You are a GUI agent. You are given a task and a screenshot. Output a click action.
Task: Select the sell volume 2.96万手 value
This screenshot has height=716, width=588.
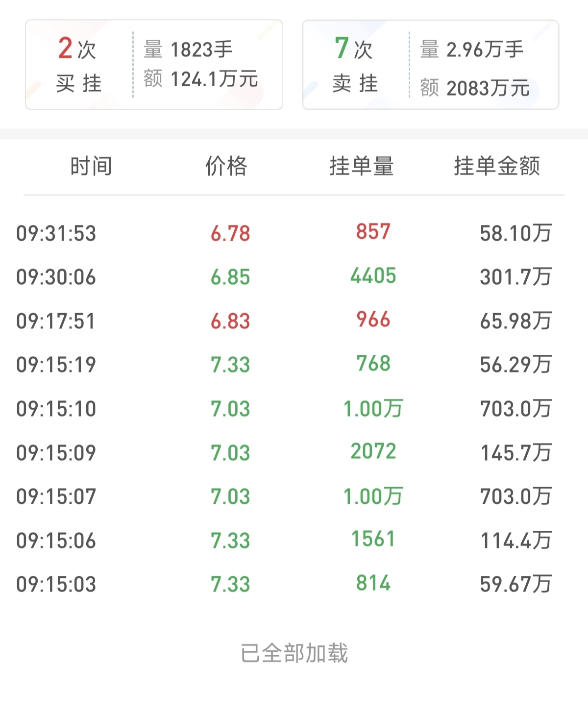tap(485, 49)
